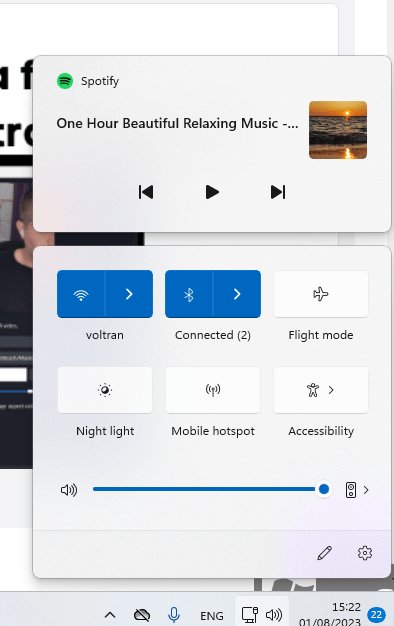Screen dimensions: 394x626
Task: Open the 22 notifications badge
Action: [376, 615]
